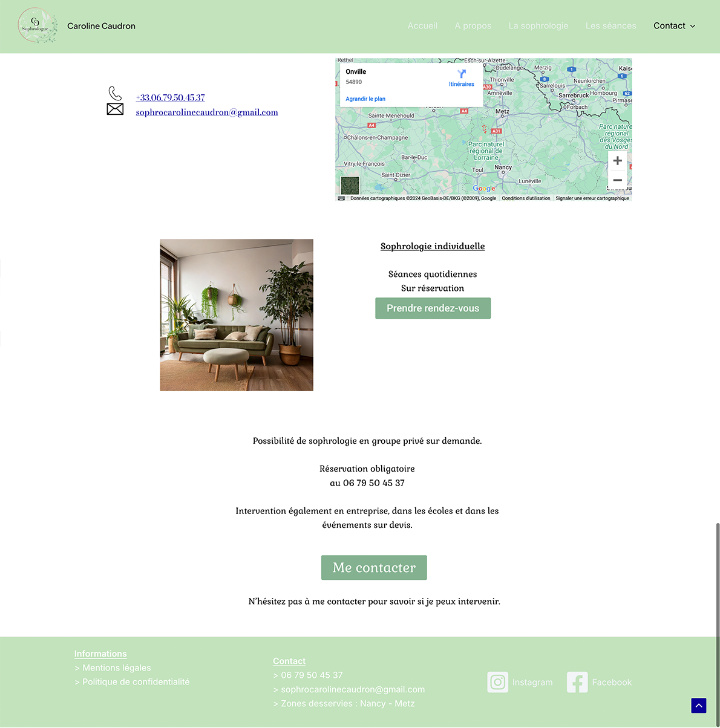720x728 pixels.
Task: Zoom in on the map
Action: point(617,161)
